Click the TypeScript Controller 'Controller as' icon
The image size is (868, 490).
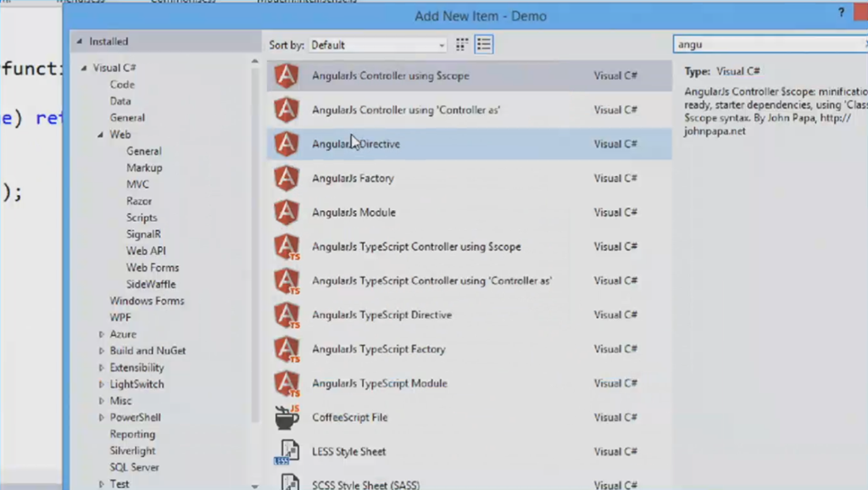click(x=287, y=281)
